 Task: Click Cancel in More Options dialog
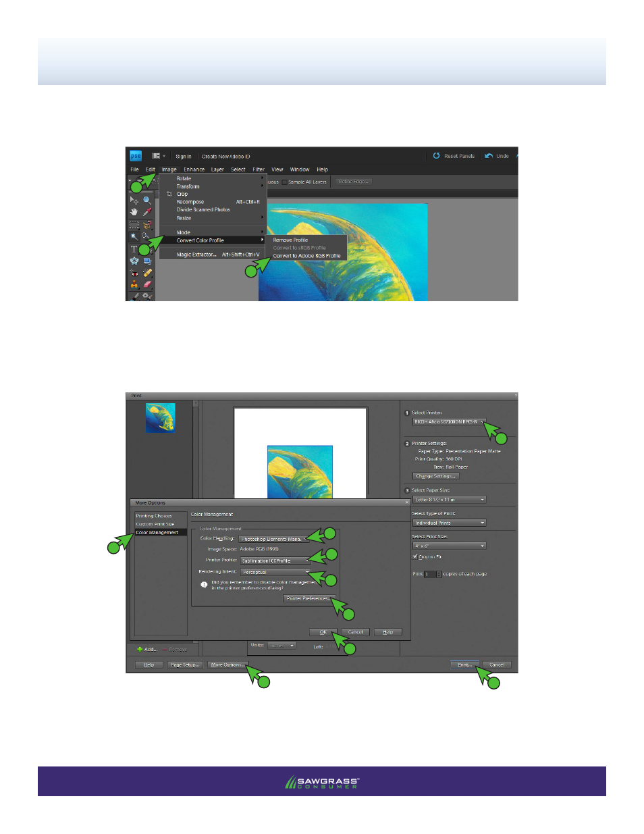click(x=356, y=632)
